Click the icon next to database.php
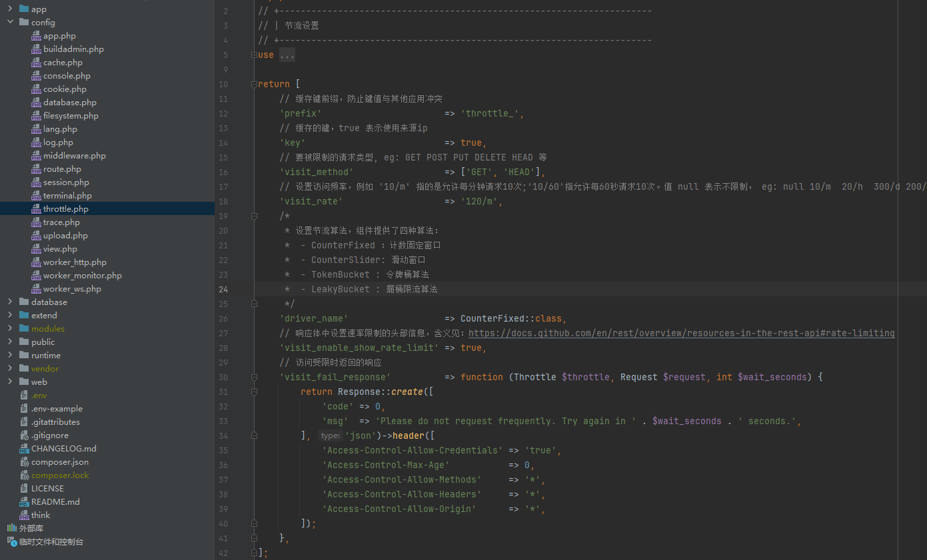The width and height of the screenshot is (927, 560). (36, 103)
